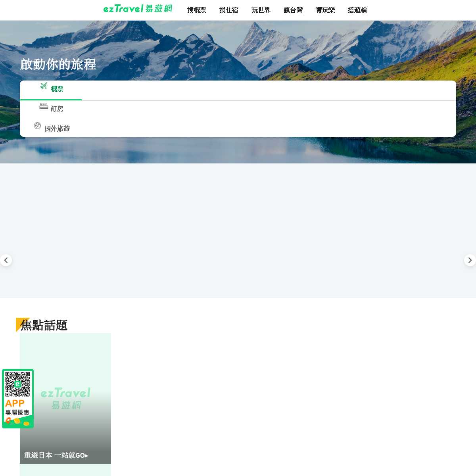Switch to the 訂房 tab

(51, 109)
